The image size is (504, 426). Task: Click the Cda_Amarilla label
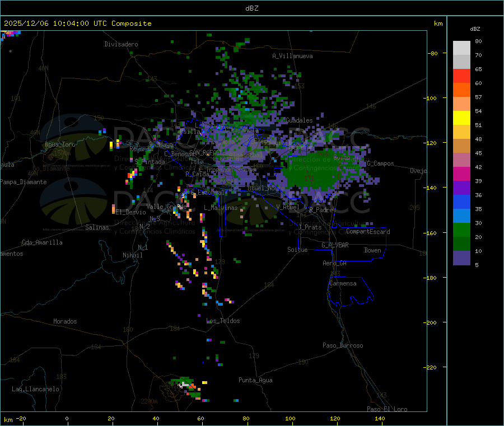click(42, 242)
